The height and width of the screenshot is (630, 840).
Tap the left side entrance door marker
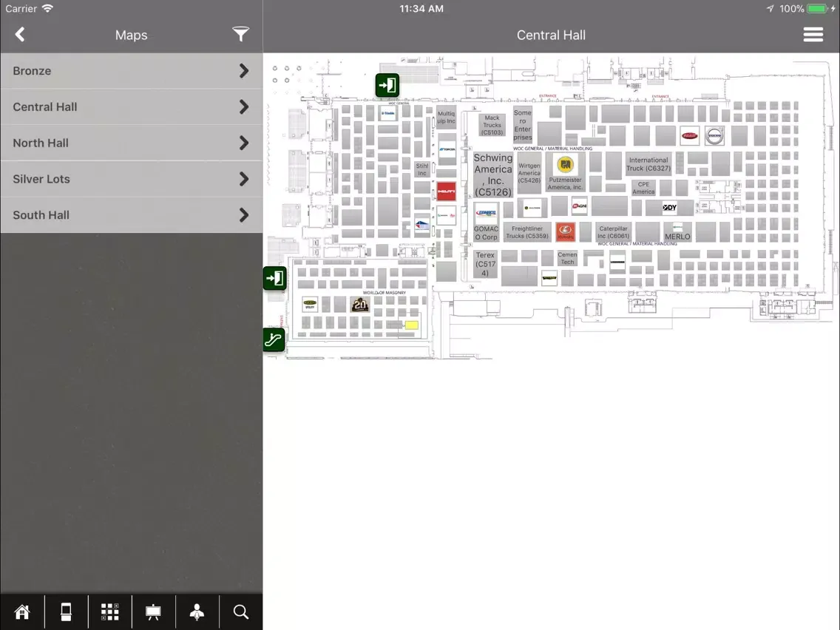(x=275, y=278)
